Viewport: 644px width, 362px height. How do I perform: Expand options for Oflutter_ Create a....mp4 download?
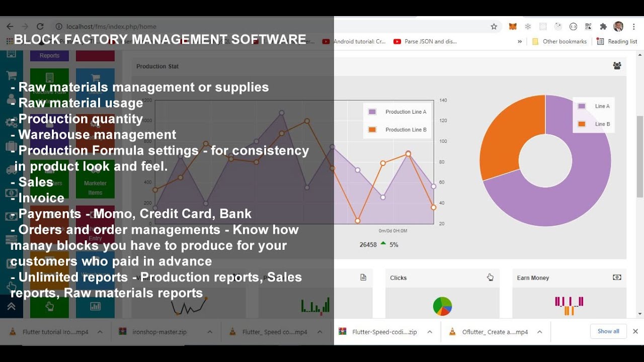(539, 332)
